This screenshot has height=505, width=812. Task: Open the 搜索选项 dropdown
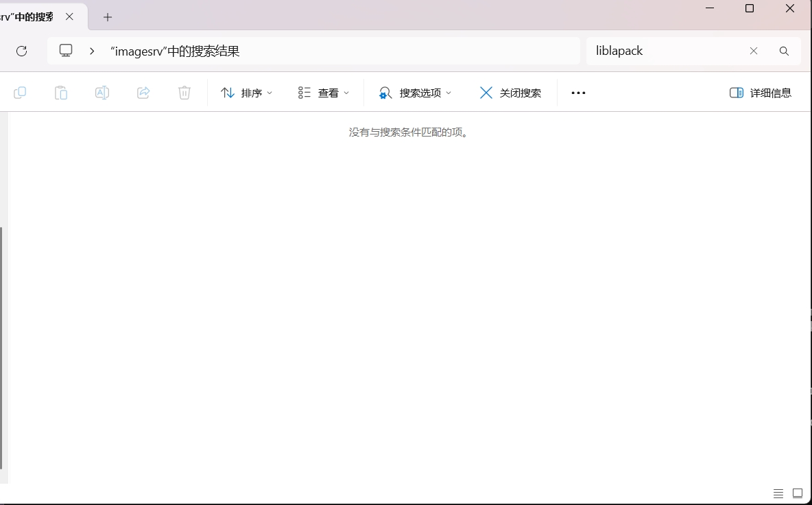coord(416,93)
